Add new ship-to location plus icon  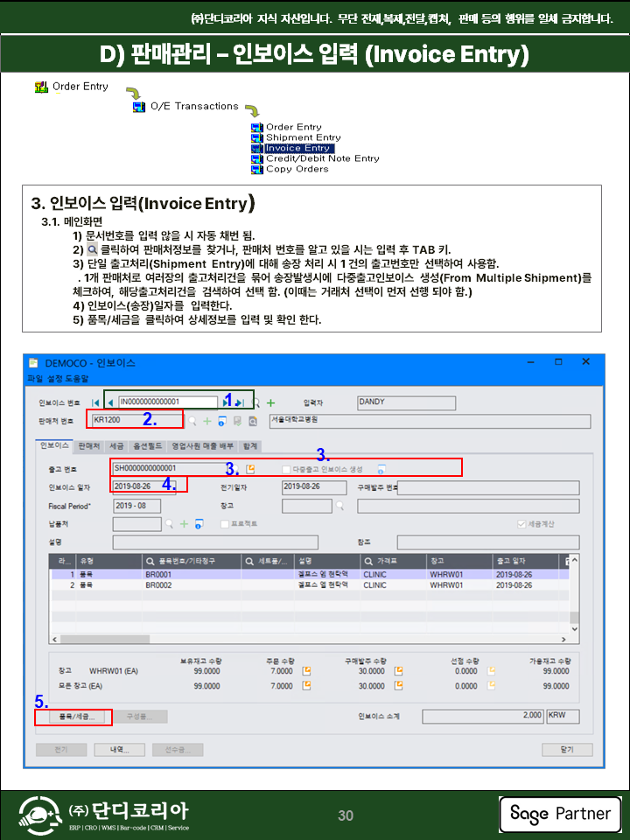click(x=184, y=523)
